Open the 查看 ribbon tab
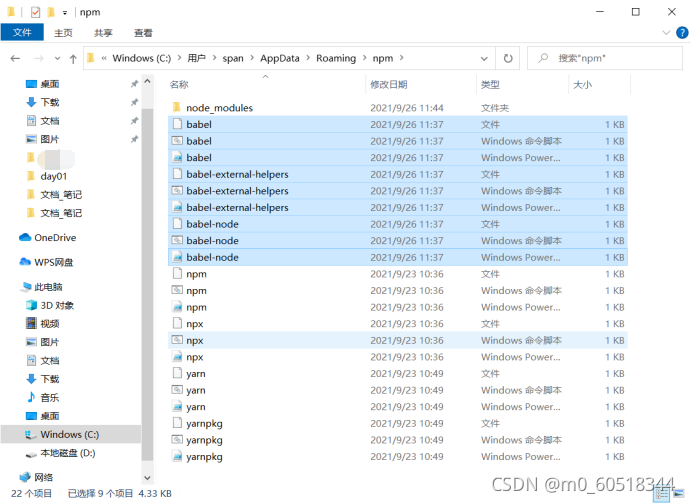The image size is (691, 503). pyautogui.click(x=143, y=33)
